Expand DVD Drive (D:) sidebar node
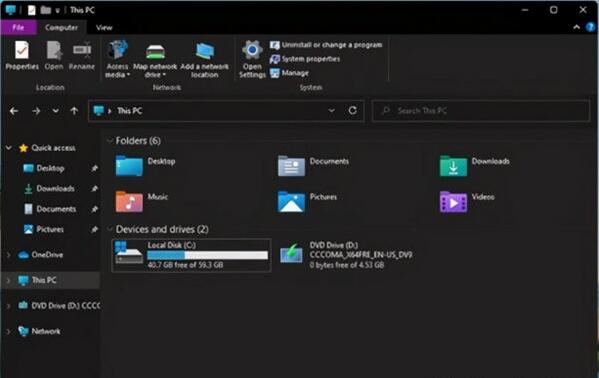599x378 pixels. [x=8, y=306]
